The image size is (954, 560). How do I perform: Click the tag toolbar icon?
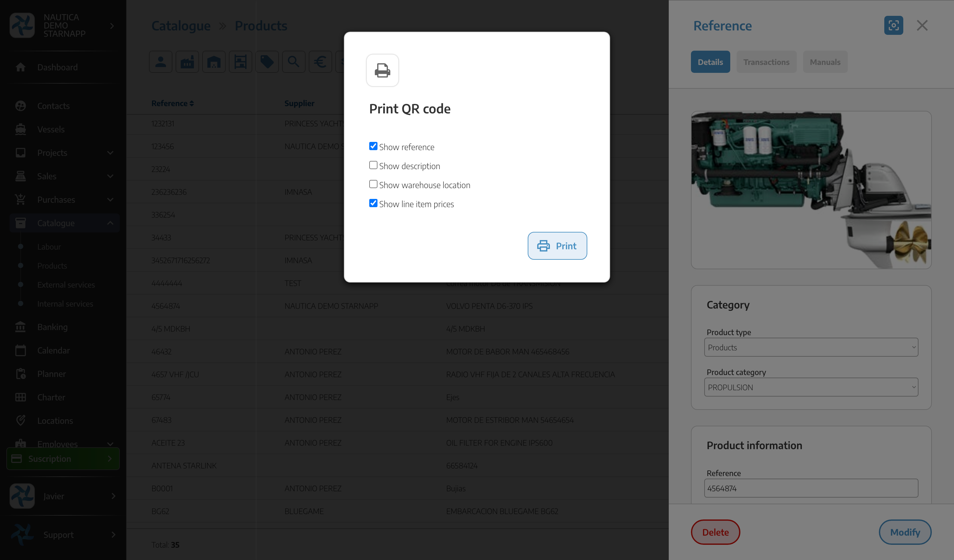267,62
